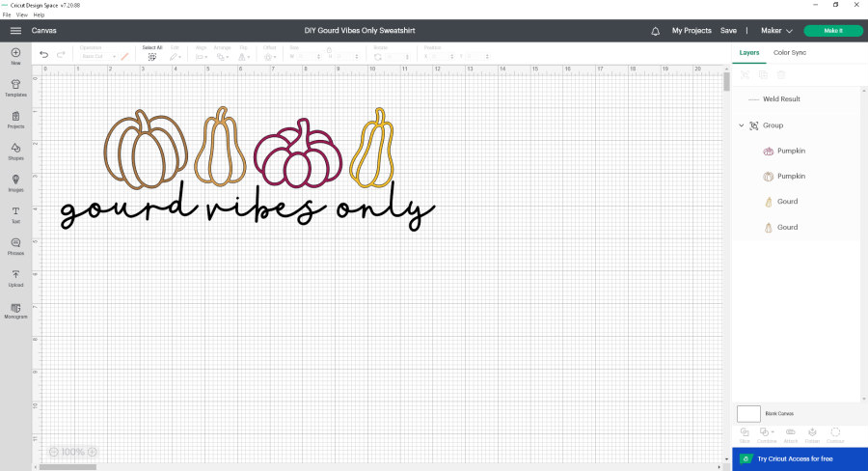Open the Upload tool
This screenshot has width=868, height=471.
(x=15, y=277)
